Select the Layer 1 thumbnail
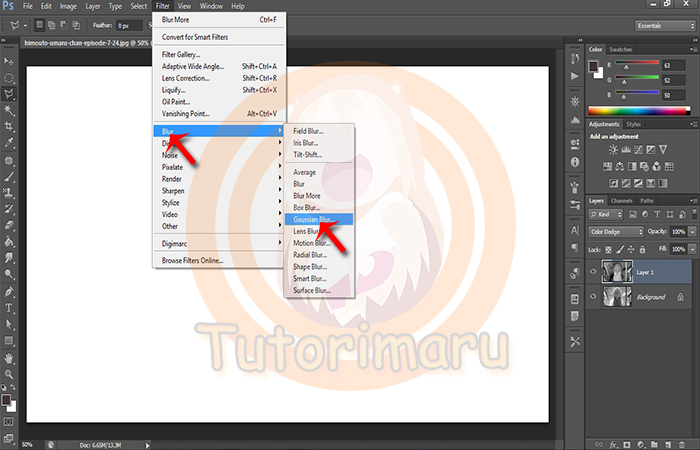The image size is (700, 450). pos(617,271)
